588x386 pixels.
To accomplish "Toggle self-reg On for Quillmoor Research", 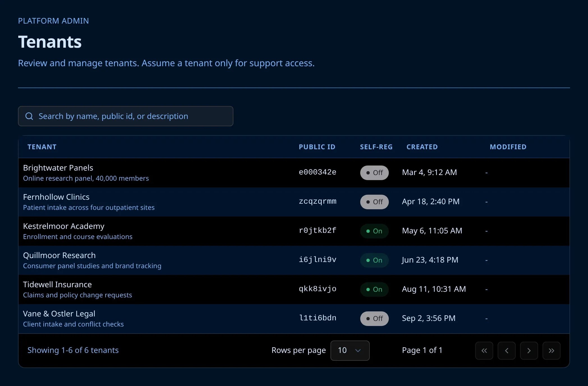I will tap(374, 260).
